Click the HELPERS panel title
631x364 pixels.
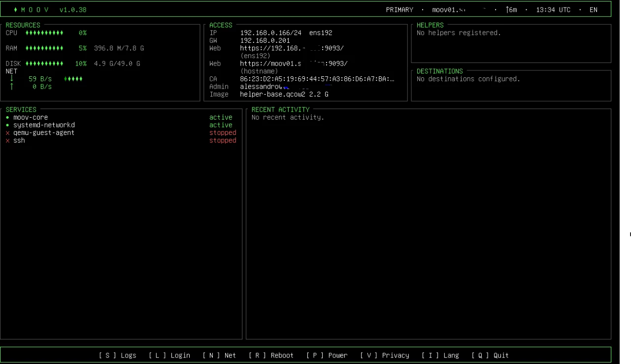430,25
